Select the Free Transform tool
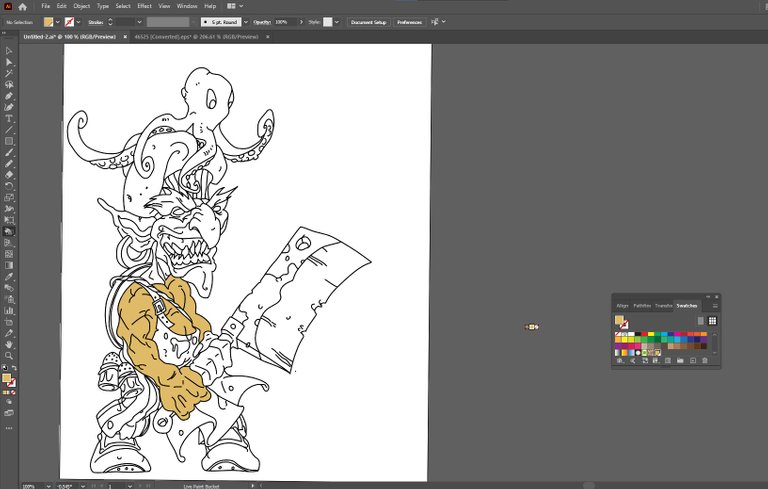The width and height of the screenshot is (768, 489). click(x=9, y=220)
